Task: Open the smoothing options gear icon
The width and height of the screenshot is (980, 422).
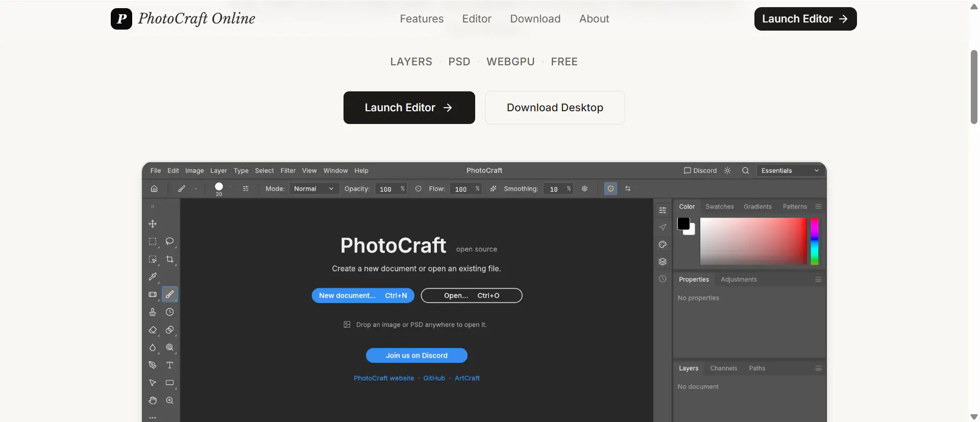Action: click(584, 189)
